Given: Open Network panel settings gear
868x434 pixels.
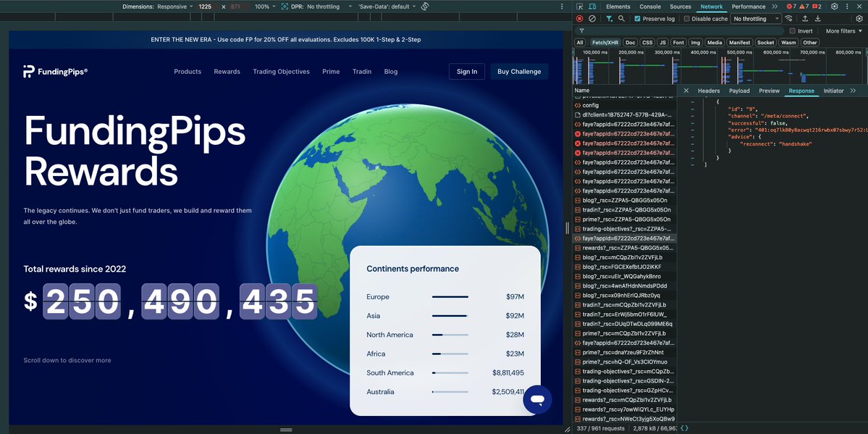Looking at the screenshot, I should pos(859,19).
